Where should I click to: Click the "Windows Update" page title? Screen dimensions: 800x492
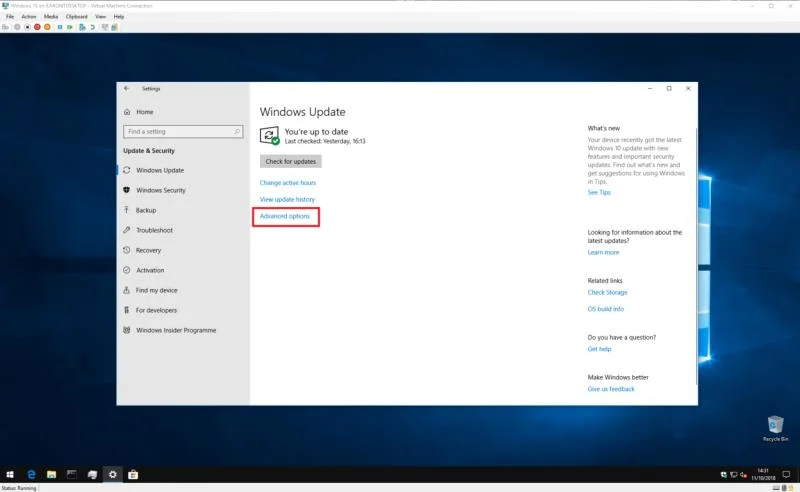(x=303, y=112)
